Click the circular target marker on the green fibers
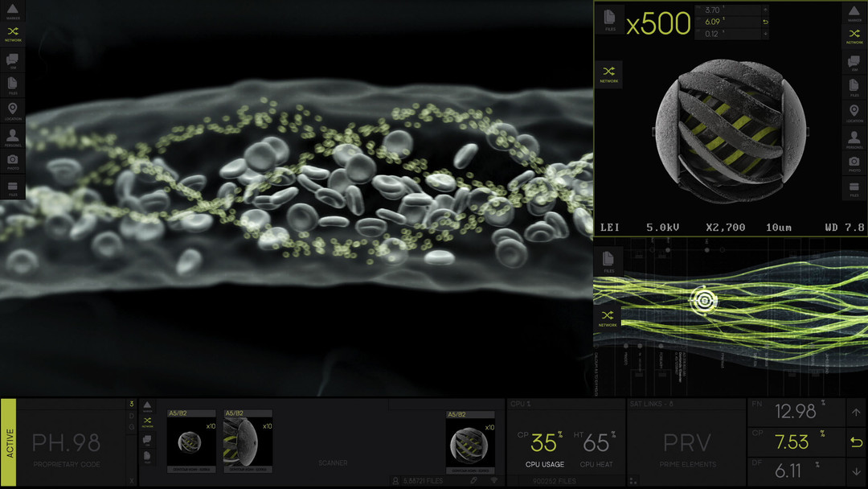This screenshot has height=489, width=868. pyautogui.click(x=704, y=301)
